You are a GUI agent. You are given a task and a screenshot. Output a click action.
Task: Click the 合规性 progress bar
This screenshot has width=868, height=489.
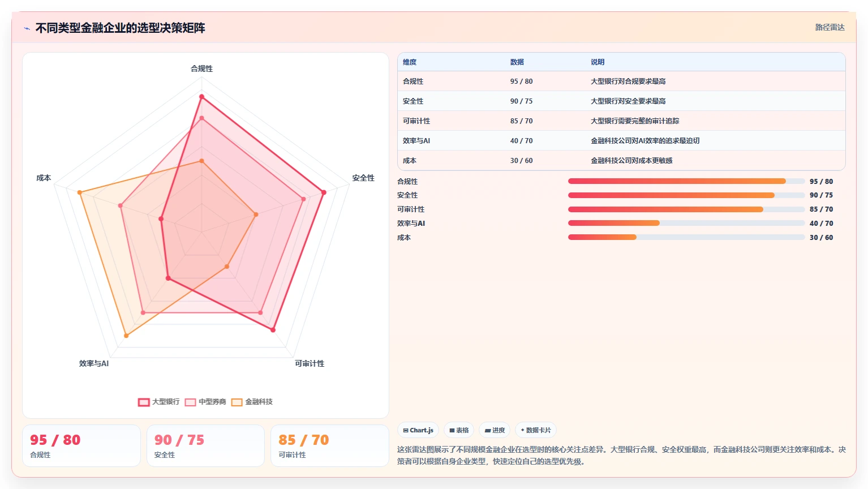686,181
